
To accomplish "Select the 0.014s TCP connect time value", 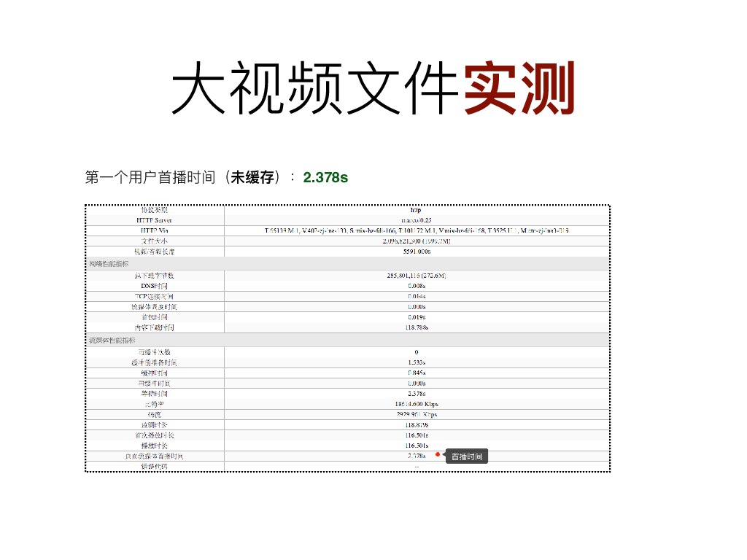I will tap(417, 297).
